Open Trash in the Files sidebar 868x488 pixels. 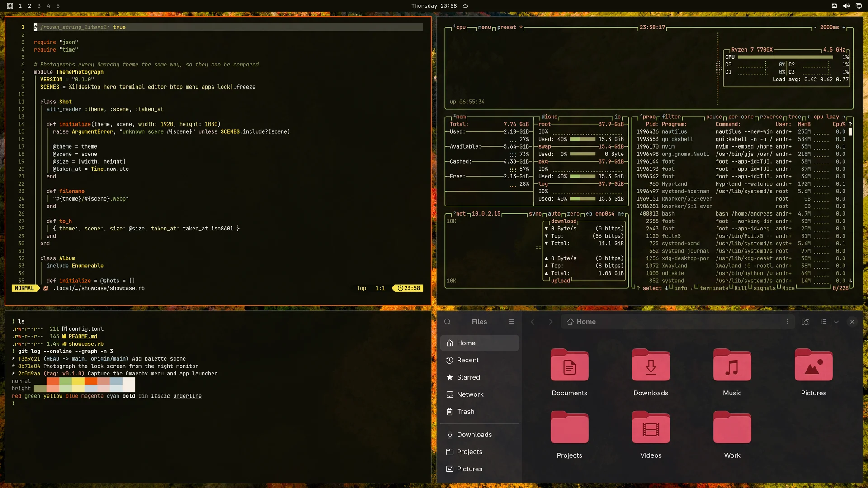click(480, 412)
